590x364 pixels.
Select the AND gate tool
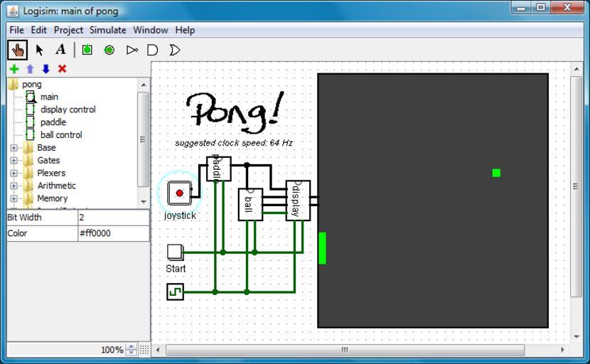click(152, 50)
